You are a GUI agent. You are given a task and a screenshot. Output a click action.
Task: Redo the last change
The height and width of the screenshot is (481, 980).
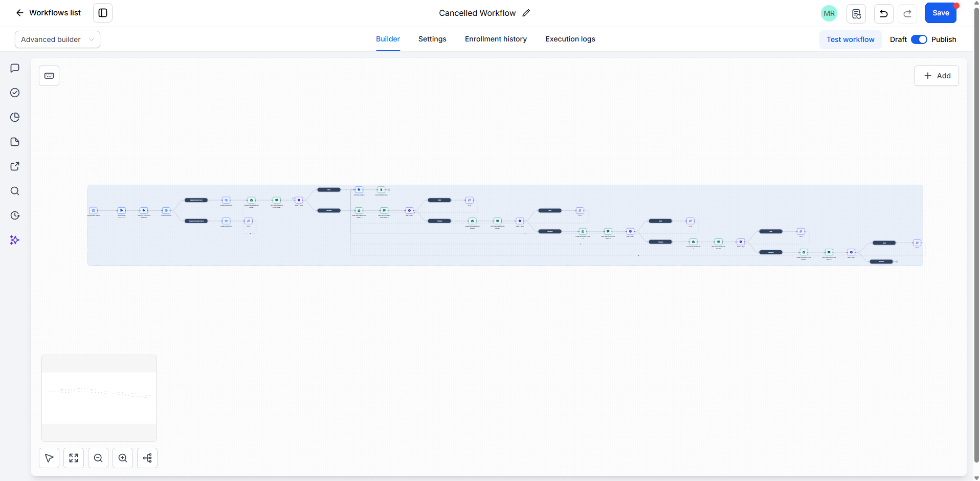(x=907, y=13)
